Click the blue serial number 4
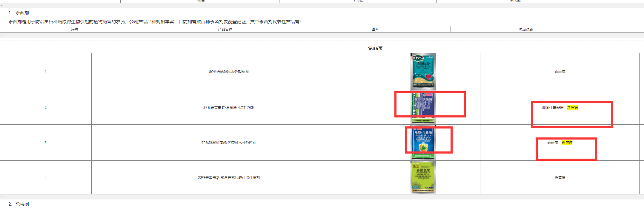 46,177
